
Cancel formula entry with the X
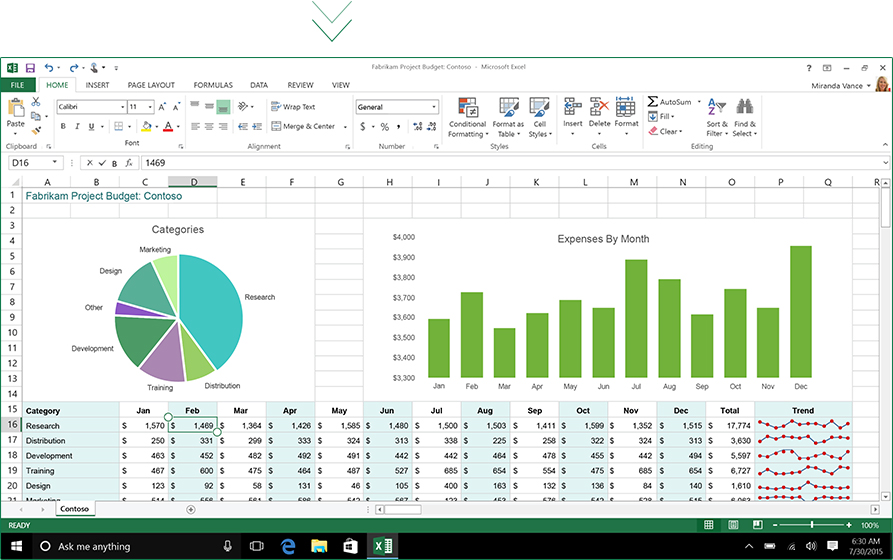89,163
